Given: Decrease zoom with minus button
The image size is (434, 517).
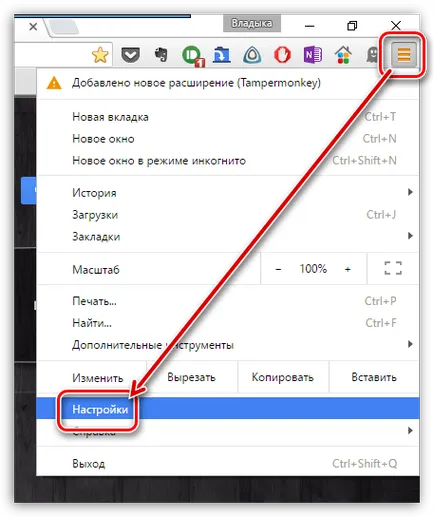Looking at the screenshot, I should tap(279, 269).
